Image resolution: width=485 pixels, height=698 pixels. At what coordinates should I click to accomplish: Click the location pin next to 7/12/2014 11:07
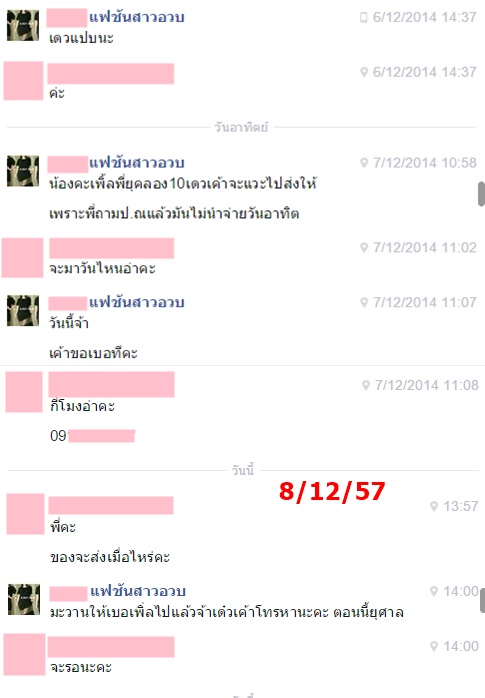coord(364,303)
